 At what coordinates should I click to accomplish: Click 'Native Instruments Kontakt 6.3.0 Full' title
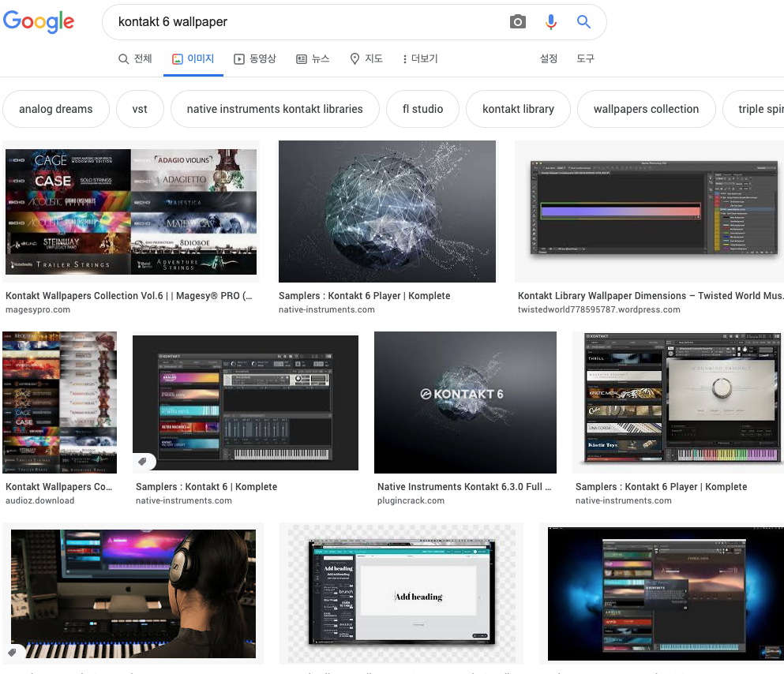[464, 487]
